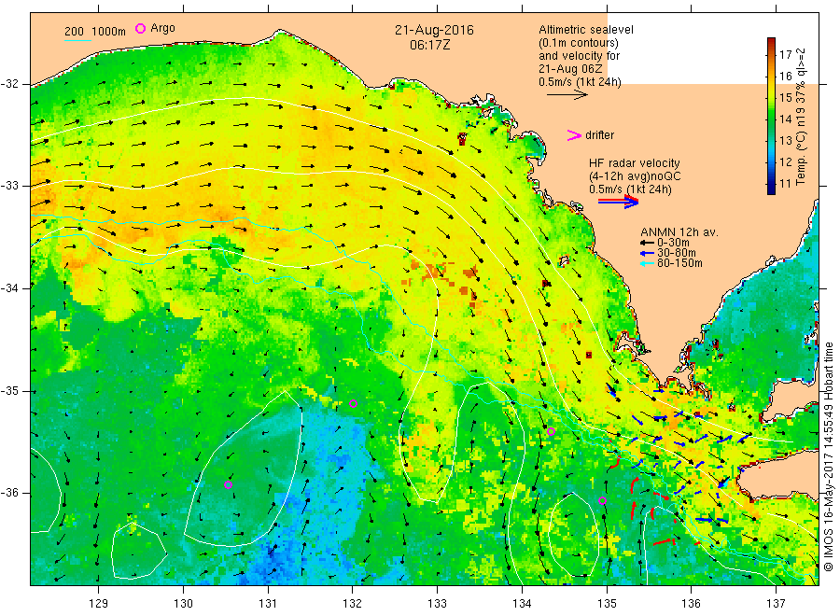840x616 pixels.
Task: Click the red and blue HF radar arrow
Action: 618,202
